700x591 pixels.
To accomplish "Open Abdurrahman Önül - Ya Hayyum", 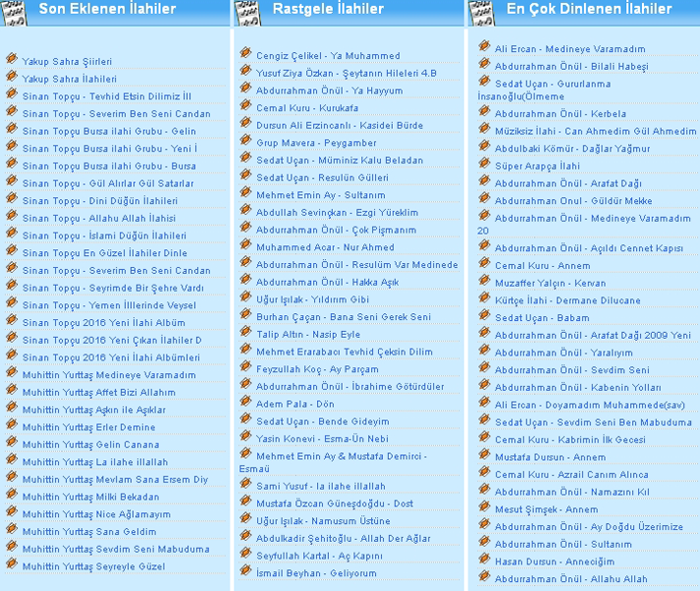I will pyautogui.click(x=330, y=91).
